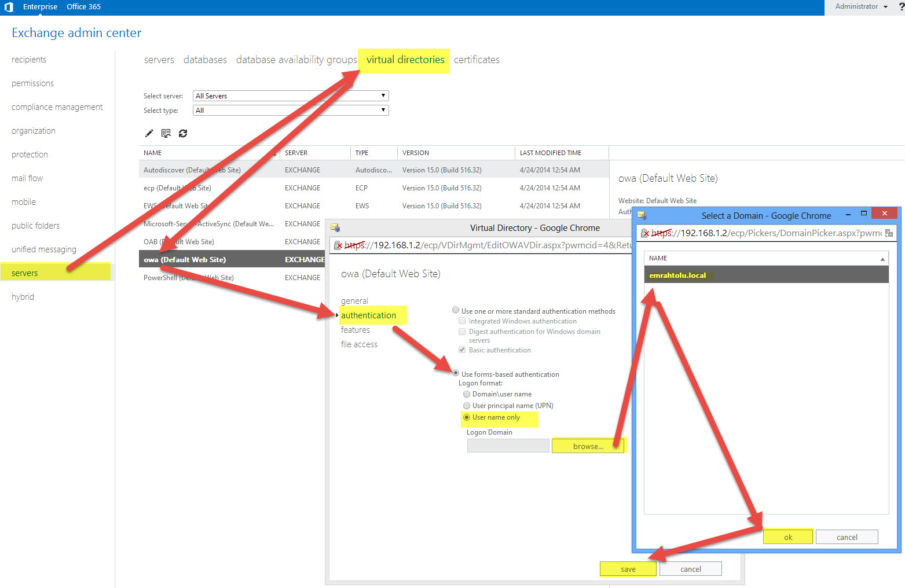Maximize the Select a Domain window

coord(863,214)
